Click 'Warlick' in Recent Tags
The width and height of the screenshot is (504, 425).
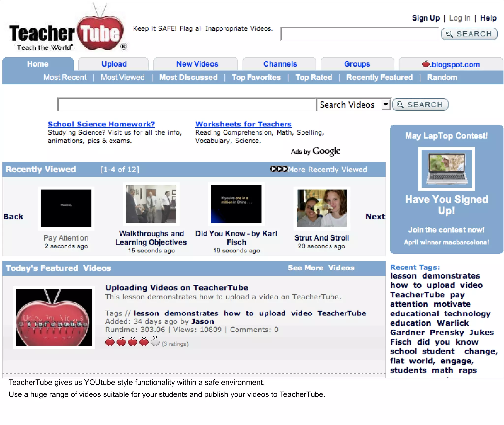pyautogui.click(x=453, y=323)
